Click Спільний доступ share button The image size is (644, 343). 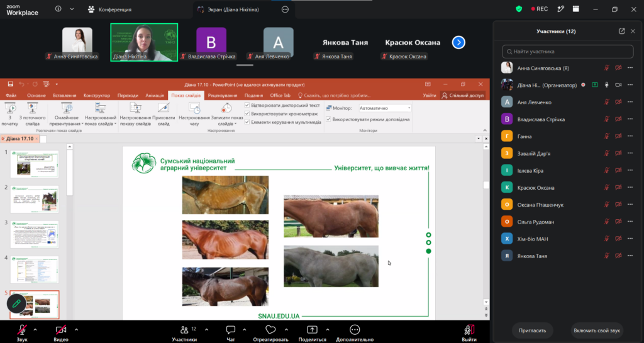click(463, 95)
